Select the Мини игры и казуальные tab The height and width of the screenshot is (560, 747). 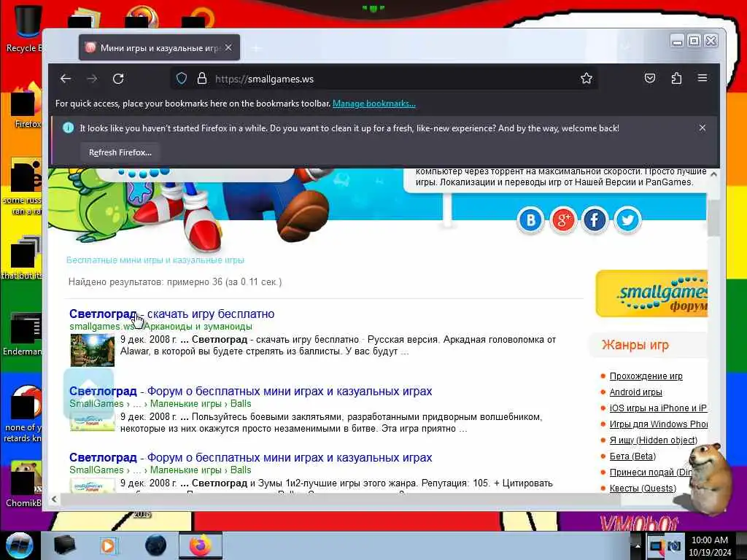(159, 47)
